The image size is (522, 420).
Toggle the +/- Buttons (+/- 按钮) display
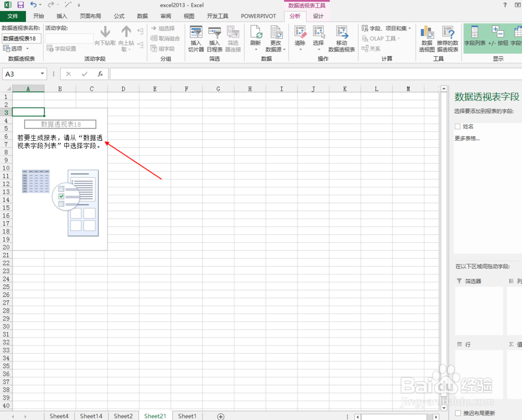tap(498, 35)
